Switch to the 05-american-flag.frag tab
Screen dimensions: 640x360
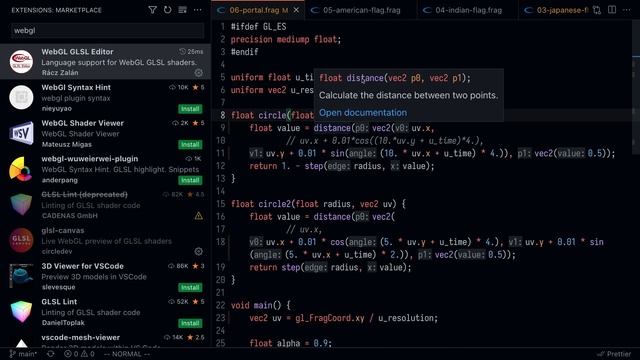(361, 10)
